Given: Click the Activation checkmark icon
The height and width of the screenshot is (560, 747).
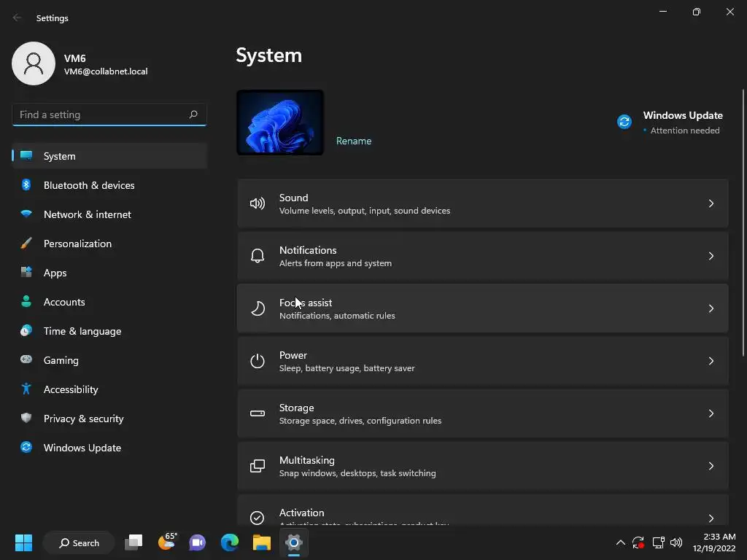Looking at the screenshot, I should 258,518.
